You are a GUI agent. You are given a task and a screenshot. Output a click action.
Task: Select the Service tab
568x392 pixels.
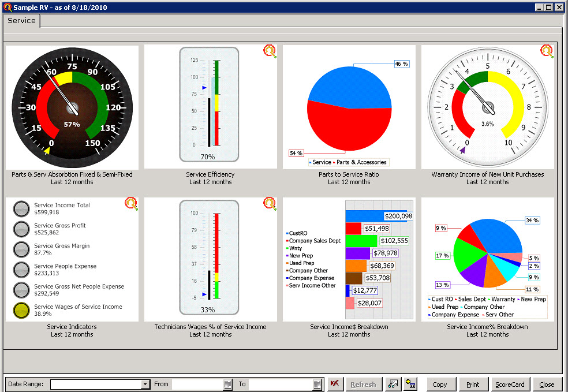21,21
